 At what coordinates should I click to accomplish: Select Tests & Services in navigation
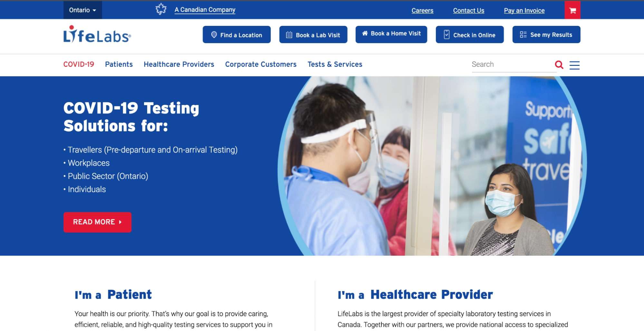click(335, 64)
